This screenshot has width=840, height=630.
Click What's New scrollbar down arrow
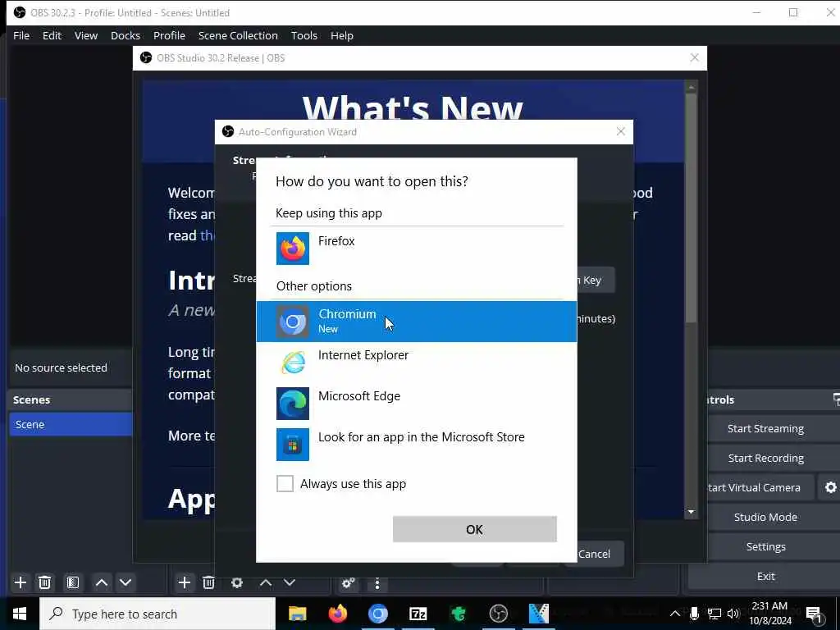pyautogui.click(x=691, y=512)
